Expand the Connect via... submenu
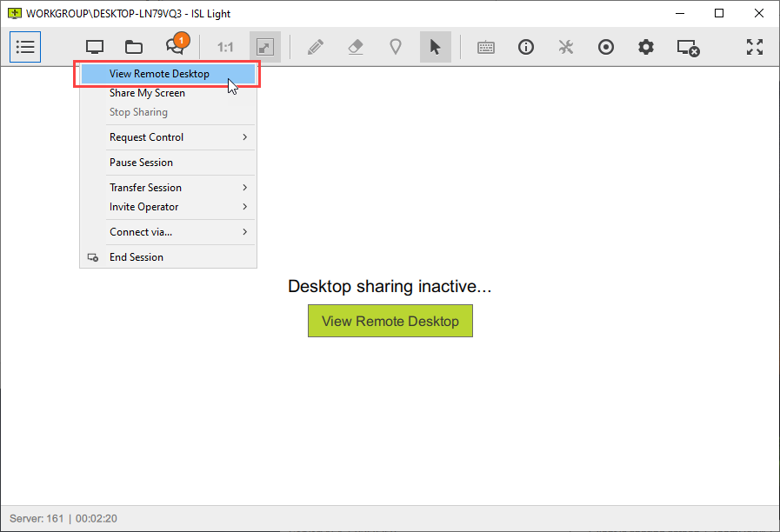780x532 pixels. coord(168,232)
